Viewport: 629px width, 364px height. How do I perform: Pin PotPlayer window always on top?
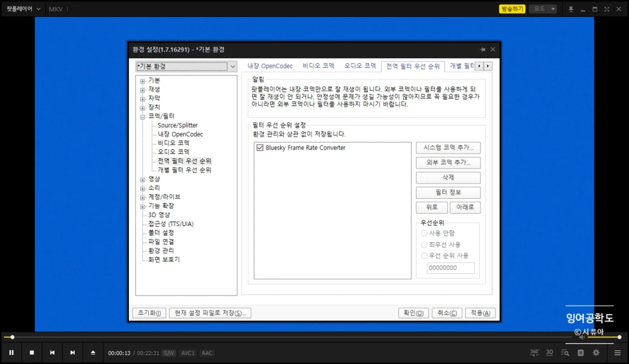click(571, 9)
